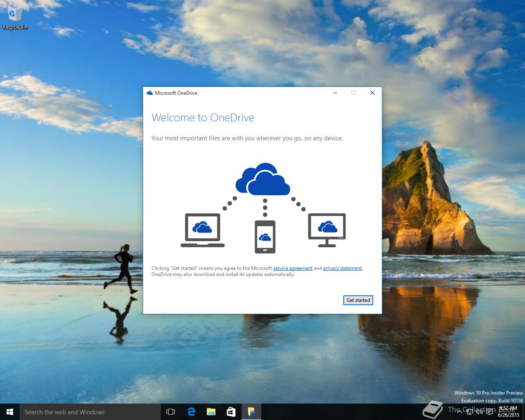Minimize the Microsoft OneDrive window
The height and width of the screenshot is (420, 525).
click(335, 93)
